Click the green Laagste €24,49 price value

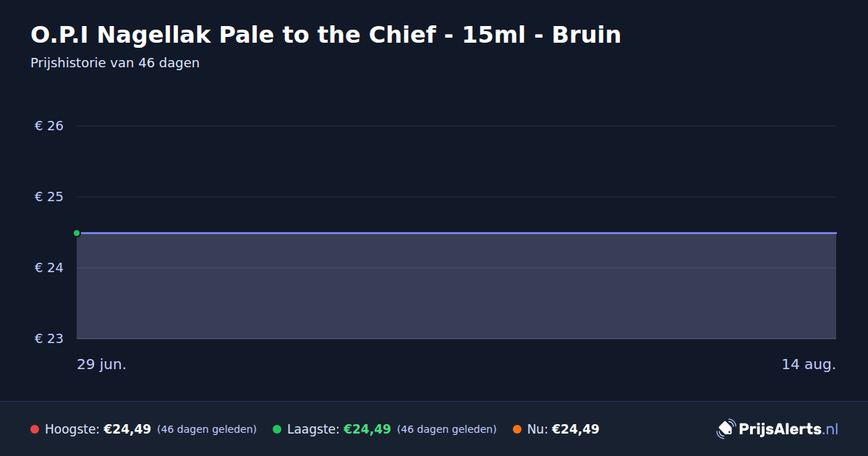pyautogui.click(x=367, y=429)
